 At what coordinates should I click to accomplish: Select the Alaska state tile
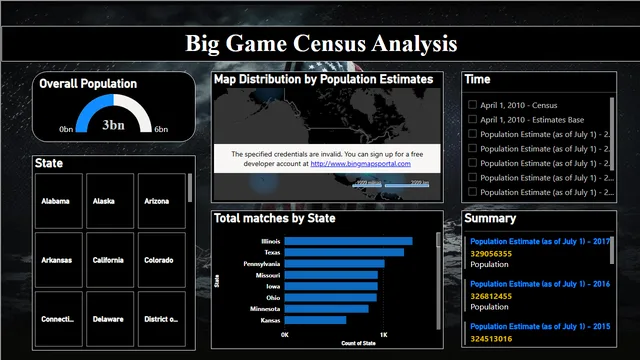click(x=110, y=201)
